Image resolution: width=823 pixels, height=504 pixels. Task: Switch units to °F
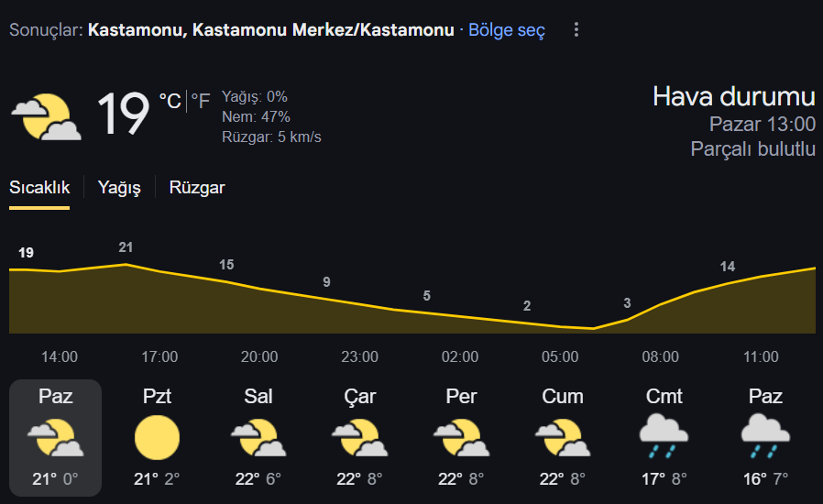click(201, 100)
